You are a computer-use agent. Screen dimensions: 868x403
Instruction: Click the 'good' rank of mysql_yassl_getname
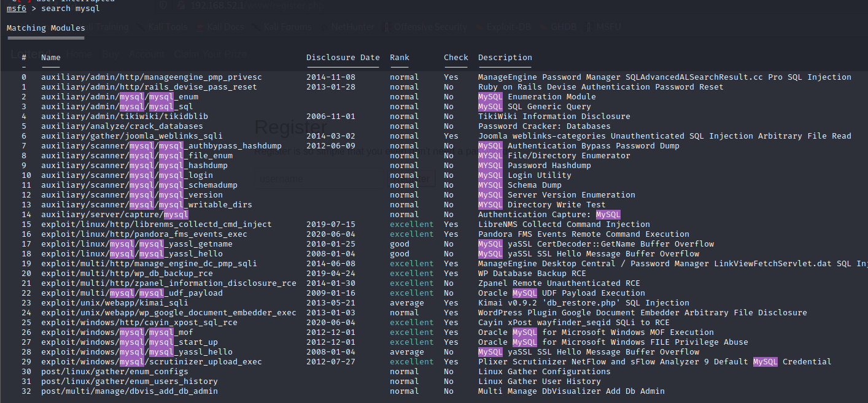click(400, 244)
